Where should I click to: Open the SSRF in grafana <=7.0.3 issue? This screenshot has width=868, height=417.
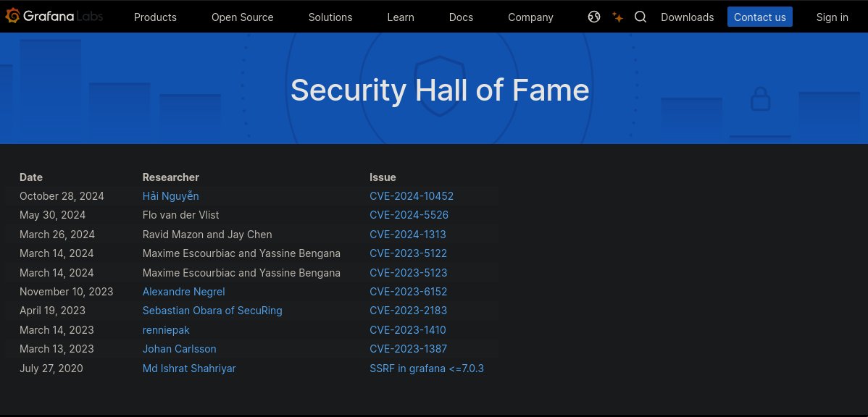(427, 368)
